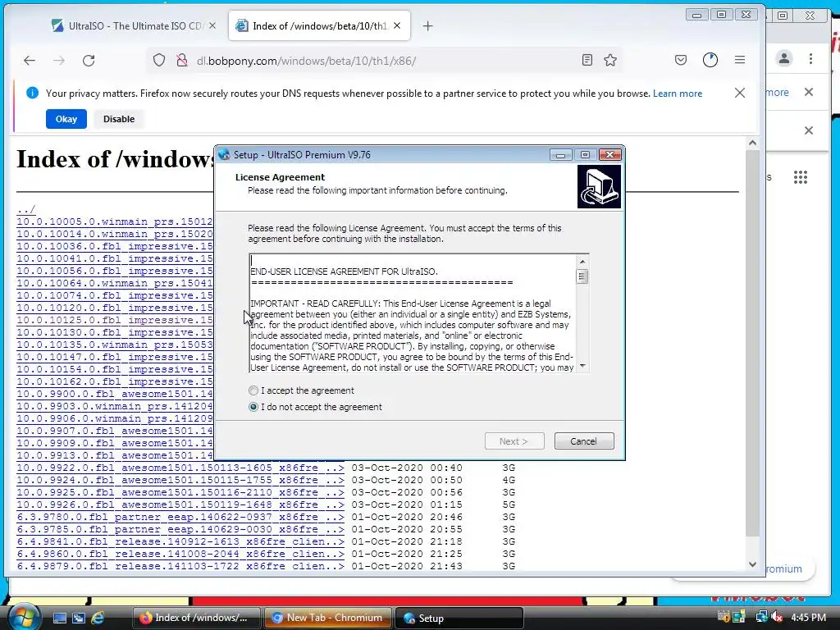The image size is (840, 630).
Task: Switch to Firefox Index of taskbar button
Action: 197,618
